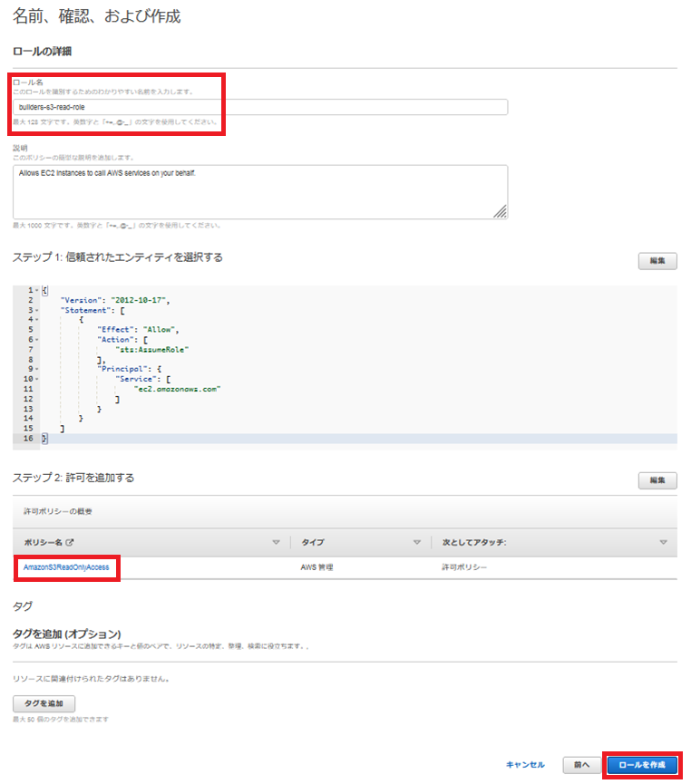This screenshot has height=784, width=691.
Task: Click into the ロール名 input field
Action: point(260,107)
